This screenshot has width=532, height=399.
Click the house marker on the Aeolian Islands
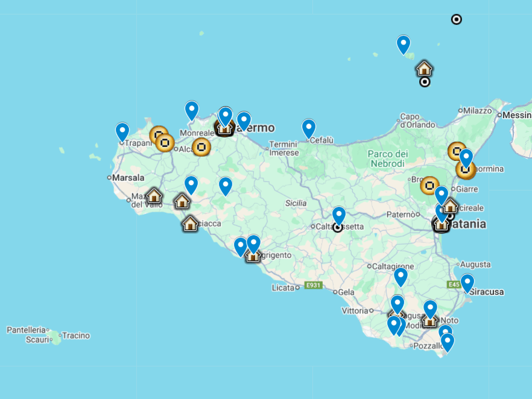coord(424,68)
